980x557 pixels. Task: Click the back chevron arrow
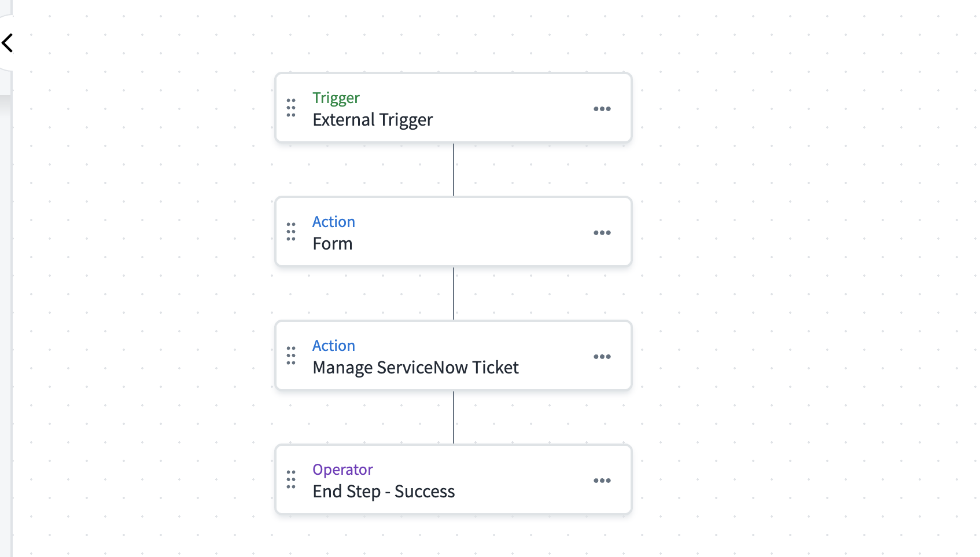pos(8,43)
